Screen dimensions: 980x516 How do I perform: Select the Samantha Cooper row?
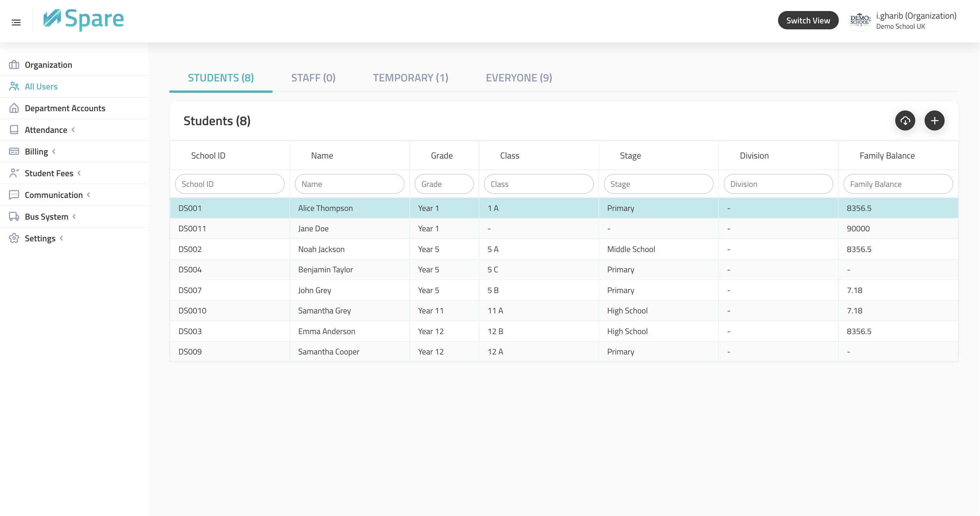pos(564,352)
